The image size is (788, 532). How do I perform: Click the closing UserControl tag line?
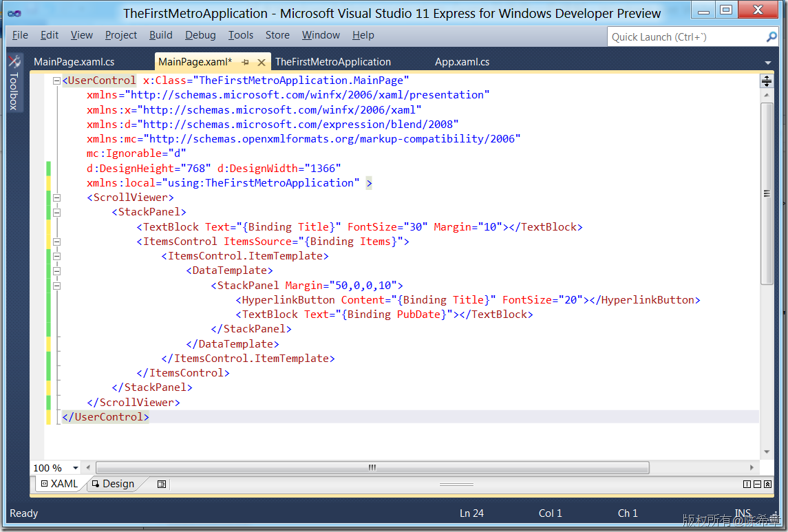(x=105, y=417)
